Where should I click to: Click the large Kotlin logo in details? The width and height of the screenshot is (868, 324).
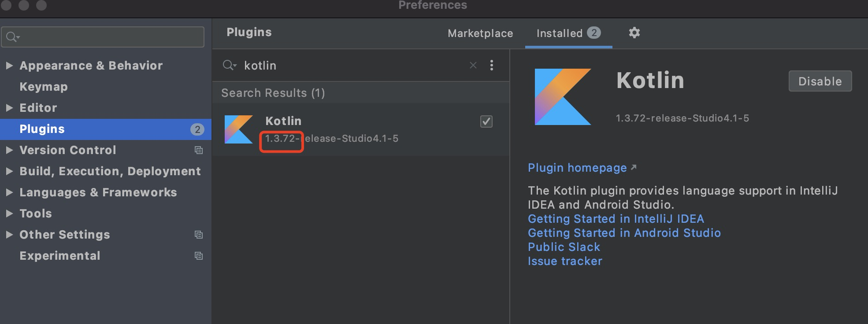coord(563,97)
